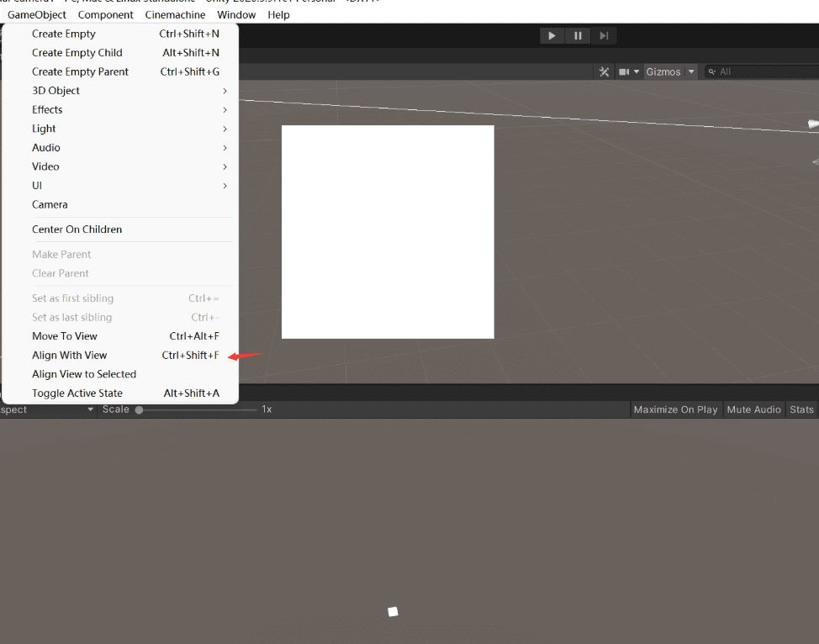Toggle Mute Audio in Game view
This screenshot has width=819, height=644.
tap(754, 409)
